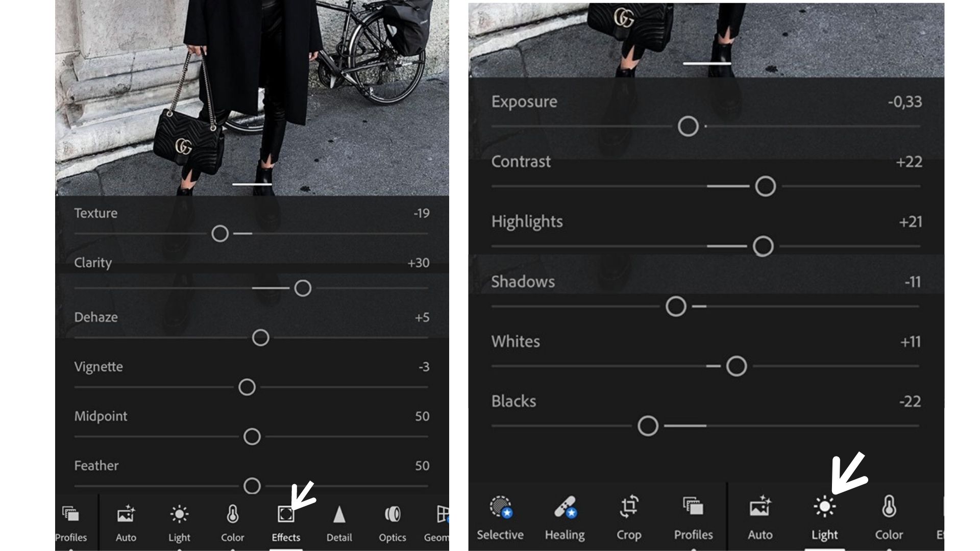Tap the panel drag handle above Texture
The width and height of the screenshot is (980, 551).
(252, 184)
